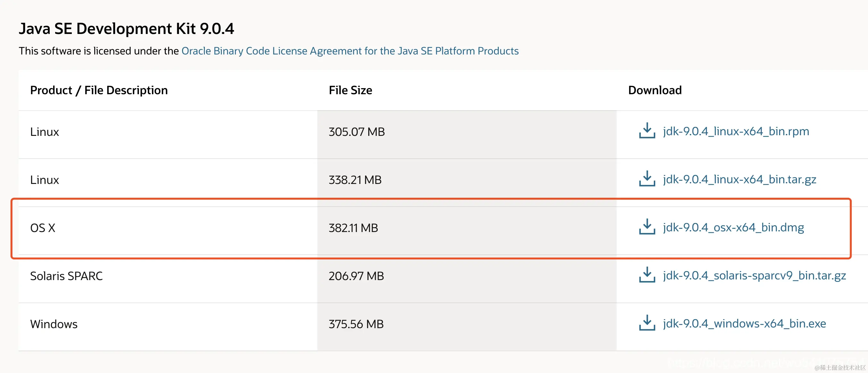Download jdk-9.0.4_linux-x64_bin.tar.gz file
Screen dimensions: 868x373
tap(739, 179)
